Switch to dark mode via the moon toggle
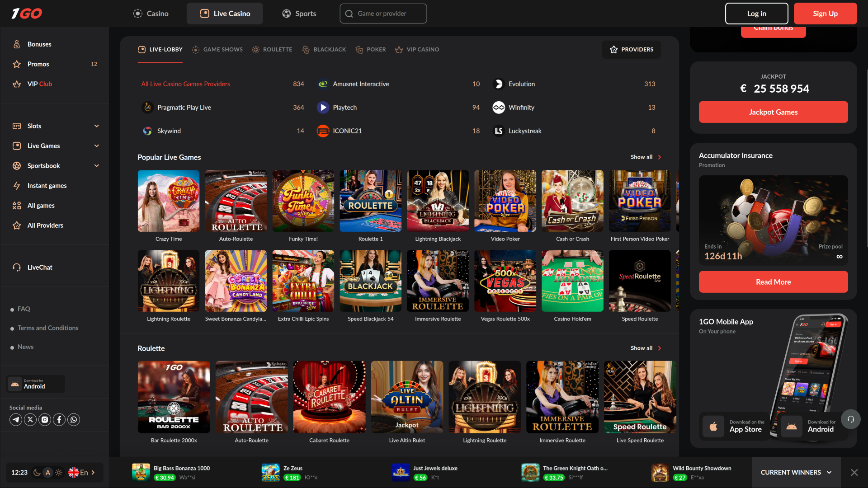The image size is (868, 488). pos(37,472)
